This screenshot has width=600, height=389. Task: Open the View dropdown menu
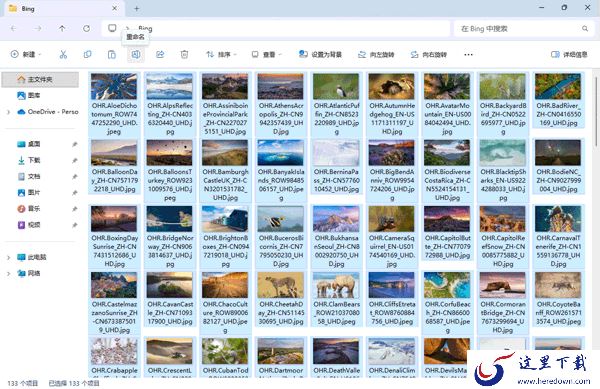266,54
